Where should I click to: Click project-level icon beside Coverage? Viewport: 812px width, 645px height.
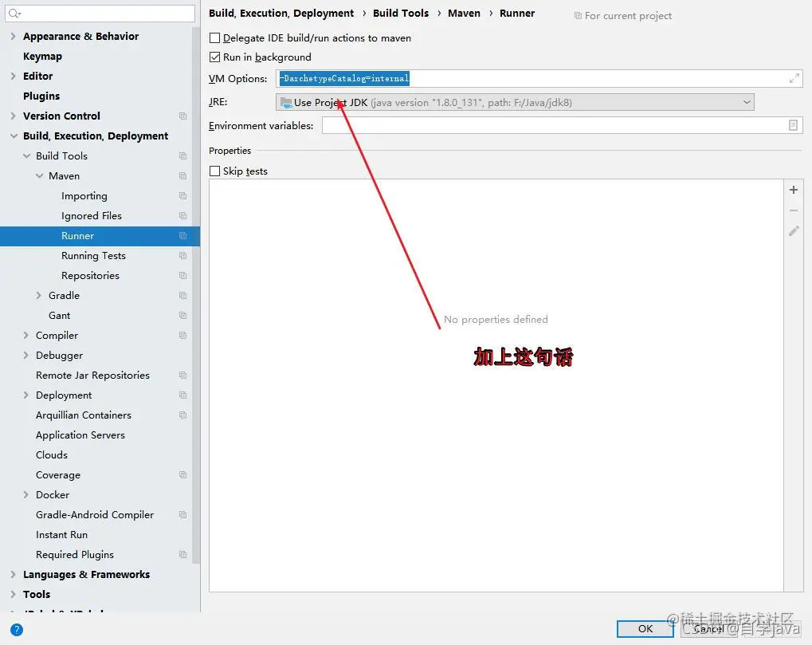(182, 475)
